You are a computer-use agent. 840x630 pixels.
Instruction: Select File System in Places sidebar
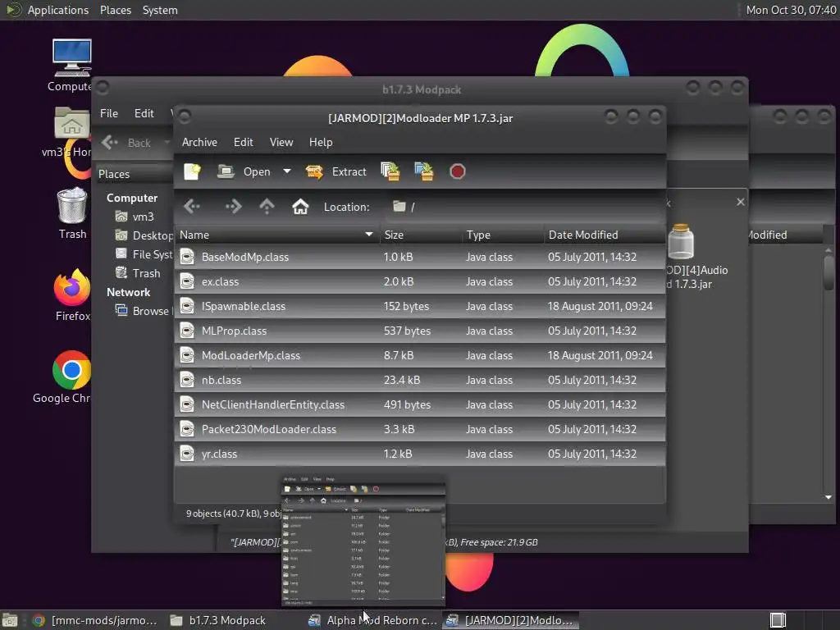[x=144, y=254]
